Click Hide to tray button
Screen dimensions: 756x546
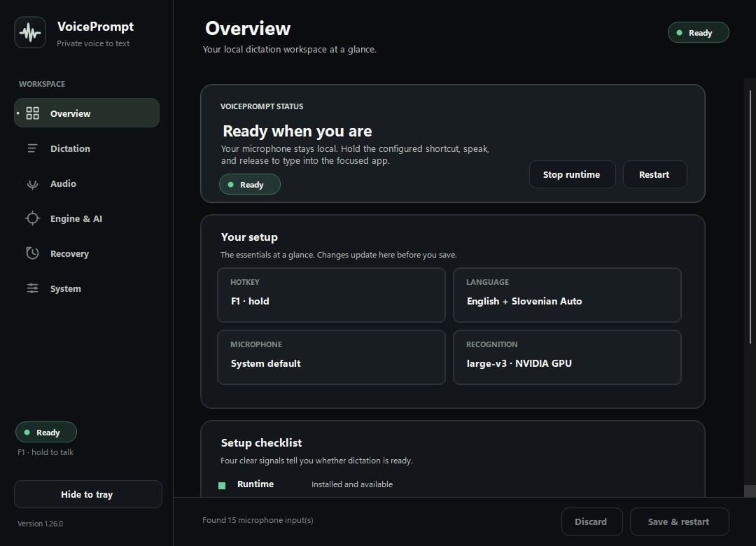87,494
